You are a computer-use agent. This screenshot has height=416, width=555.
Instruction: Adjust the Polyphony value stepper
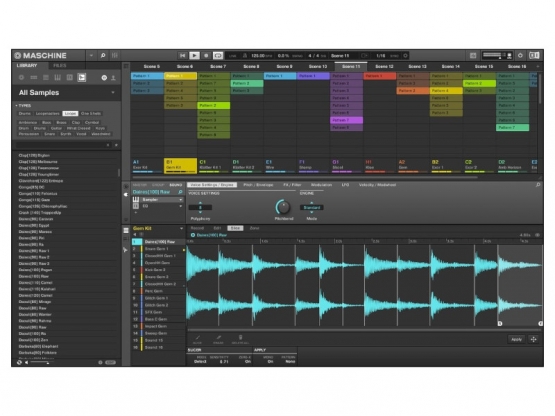(x=200, y=207)
